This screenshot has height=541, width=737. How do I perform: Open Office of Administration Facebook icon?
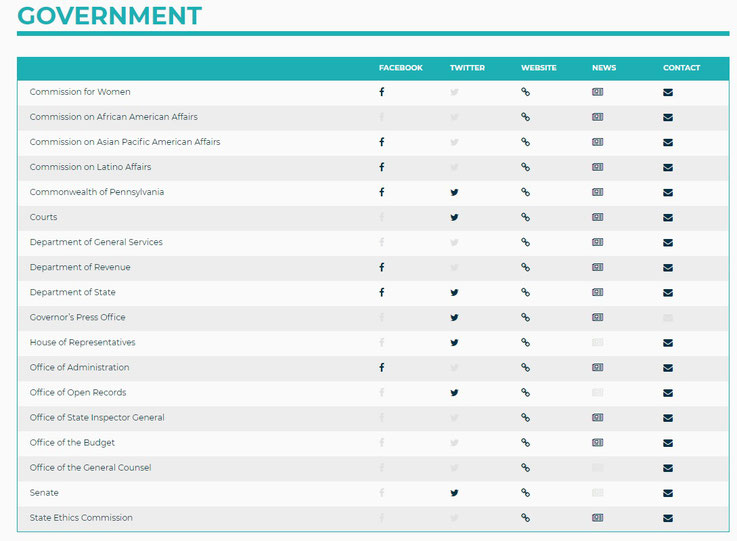click(x=382, y=368)
